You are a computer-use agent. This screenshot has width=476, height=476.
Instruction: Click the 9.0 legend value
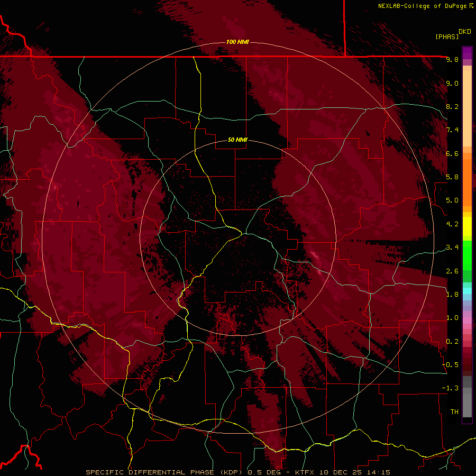point(452,83)
